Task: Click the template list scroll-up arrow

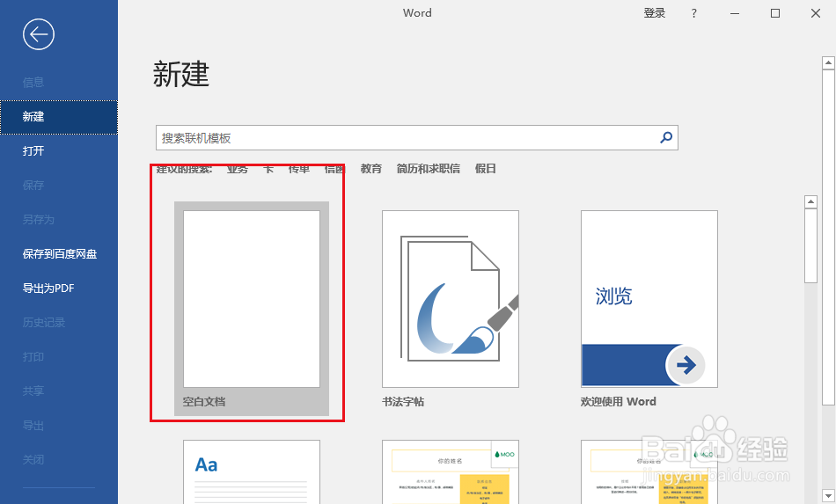Action: pos(811,202)
